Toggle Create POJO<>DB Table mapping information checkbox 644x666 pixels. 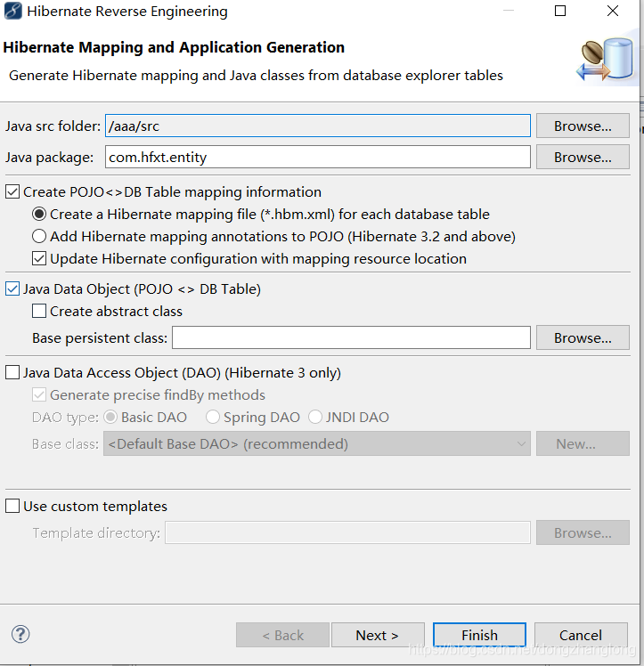pos(12,192)
